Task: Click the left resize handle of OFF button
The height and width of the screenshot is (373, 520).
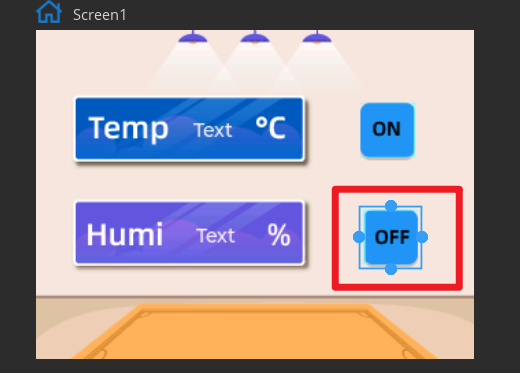Action: (x=359, y=237)
